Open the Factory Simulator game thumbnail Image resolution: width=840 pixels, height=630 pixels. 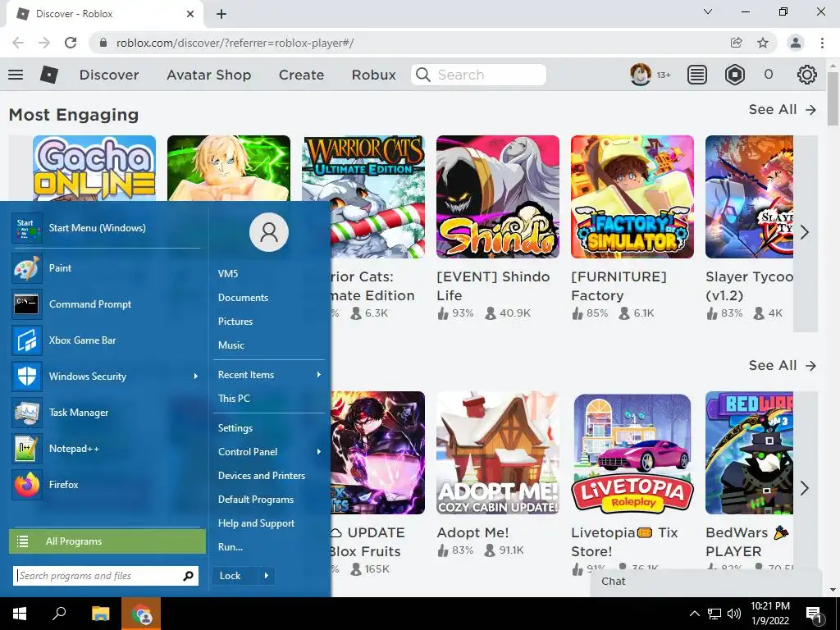632,197
